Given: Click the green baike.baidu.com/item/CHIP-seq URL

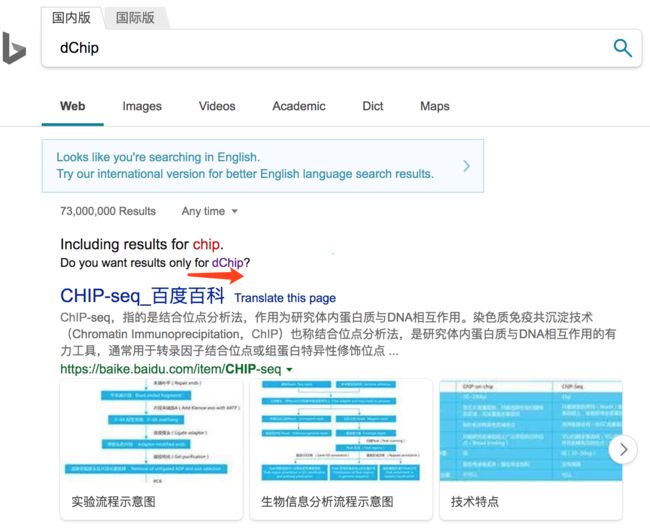Looking at the screenshot, I should pos(171,369).
